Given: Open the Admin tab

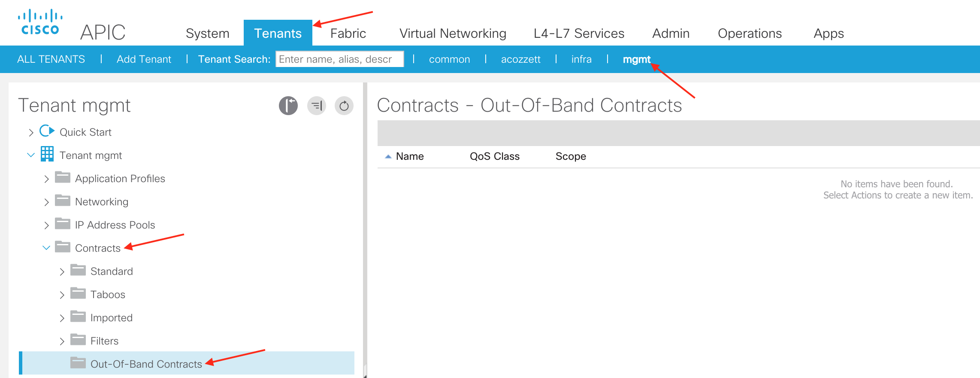Looking at the screenshot, I should point(671,34).
